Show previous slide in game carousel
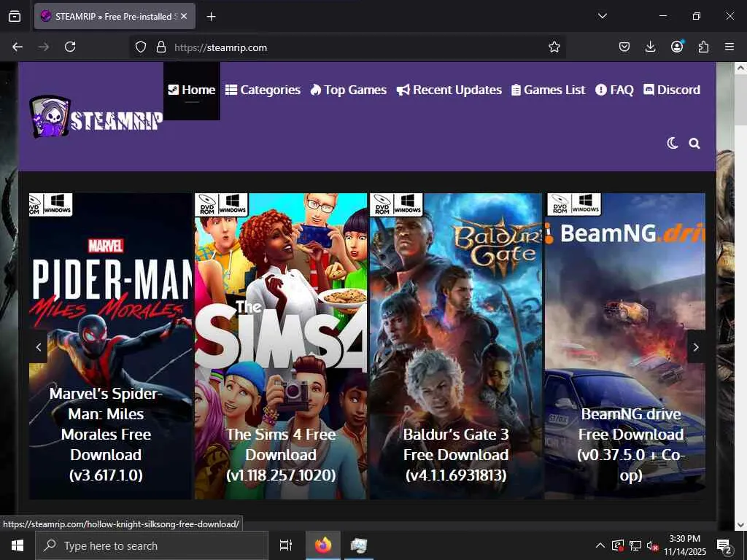The image size is (747, 560). coord(39,347)
